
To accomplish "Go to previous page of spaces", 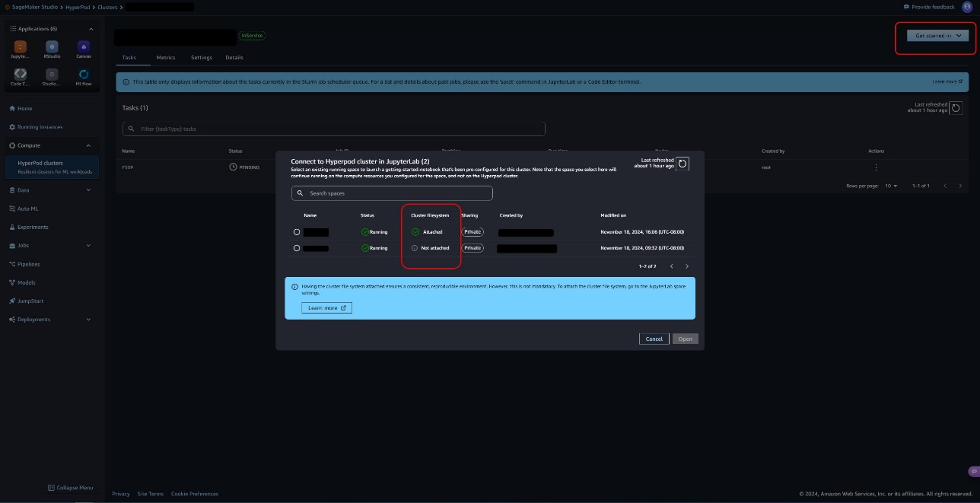I will [672, 266].
